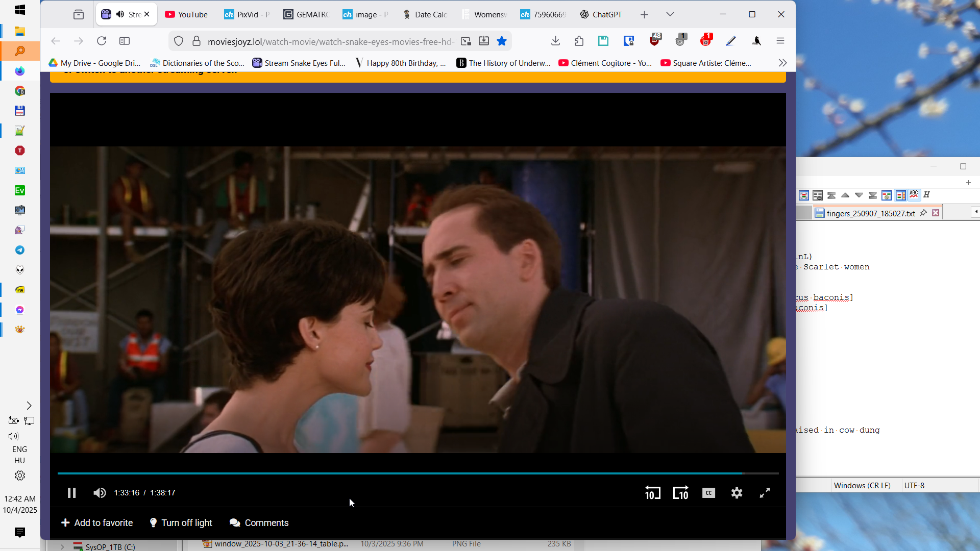Bookmark page with star icon
Image resolution: width=980 pixels, height=551 pixels.
pos(502,41)
